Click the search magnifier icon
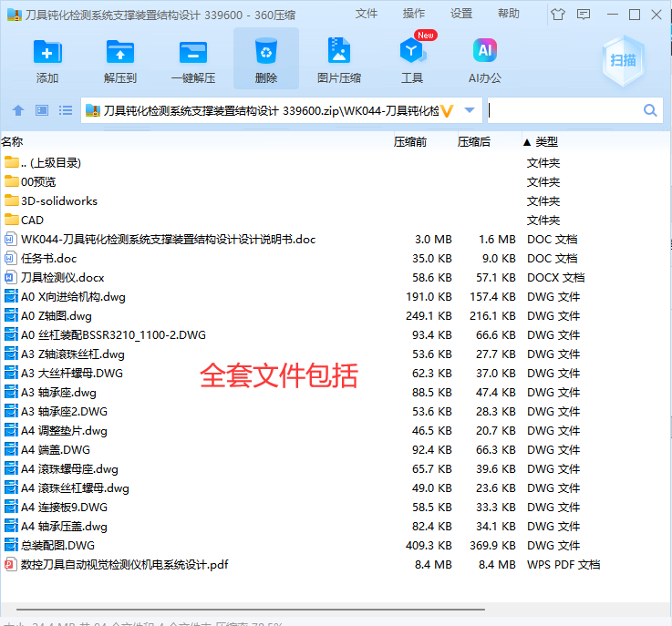Screen dimensions: 672x626 (650, 110)
